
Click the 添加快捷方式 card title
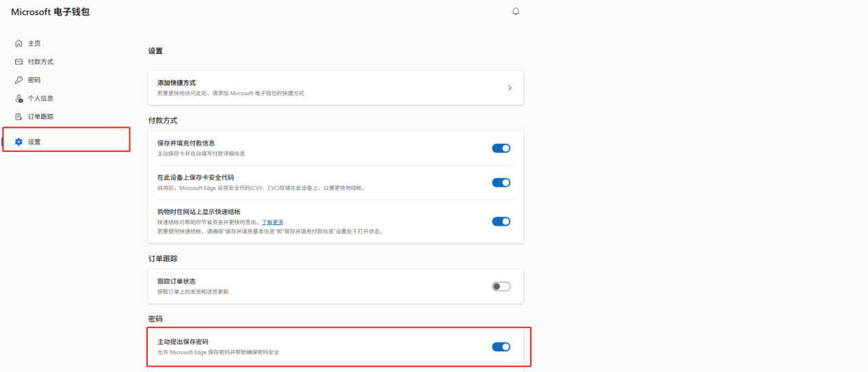click(176, 83)
